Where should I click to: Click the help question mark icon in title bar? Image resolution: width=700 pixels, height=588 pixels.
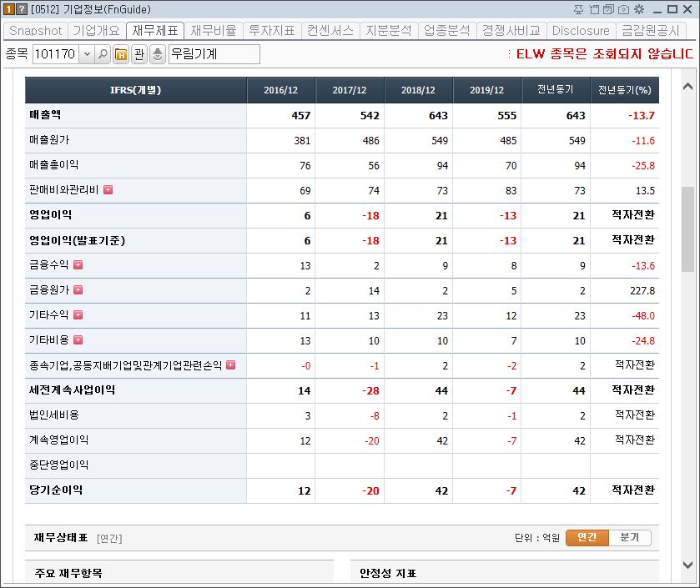tap(23, 8)
